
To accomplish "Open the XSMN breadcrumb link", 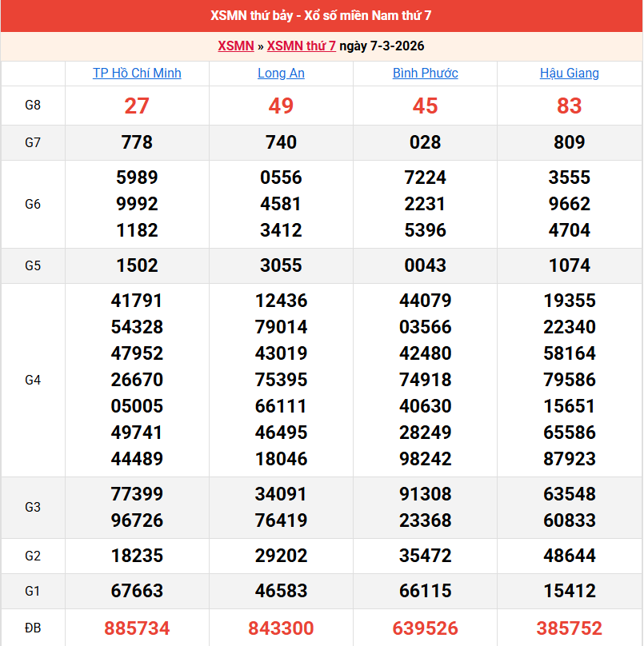I will (235, 46).
